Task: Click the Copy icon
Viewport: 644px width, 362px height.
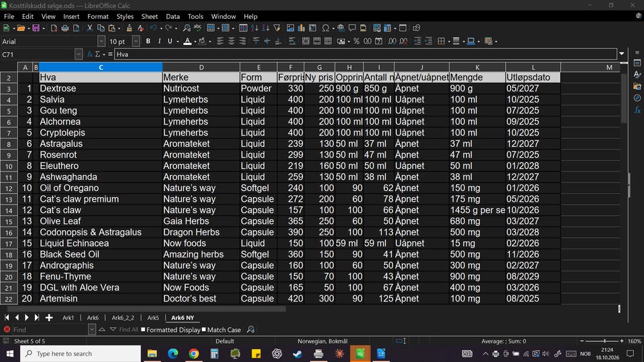Action: tap(101, 28)
